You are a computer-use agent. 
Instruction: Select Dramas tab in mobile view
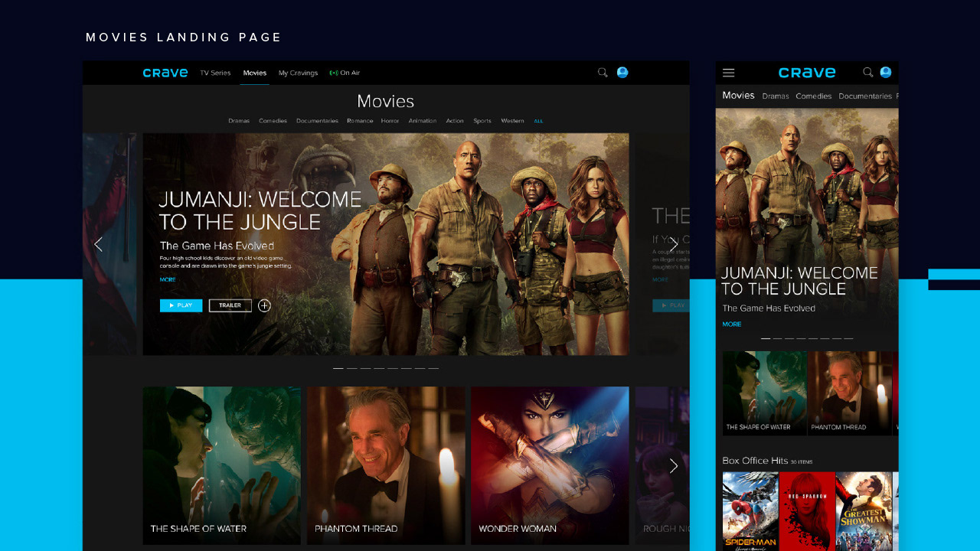click(x=776, y=96)
